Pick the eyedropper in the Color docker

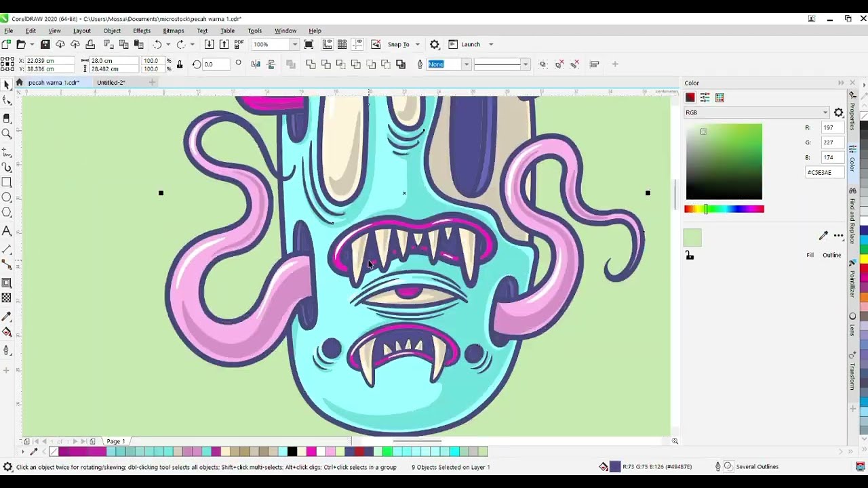point(823,236)
